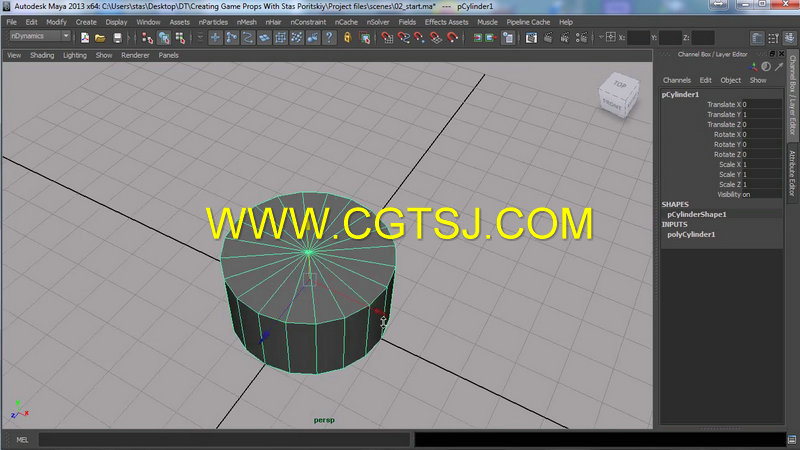Click the make live surface magnet icon
Image resolution: width=800 pixels, height=450 pixels.
pyautogui.click(x=452, y=38)
